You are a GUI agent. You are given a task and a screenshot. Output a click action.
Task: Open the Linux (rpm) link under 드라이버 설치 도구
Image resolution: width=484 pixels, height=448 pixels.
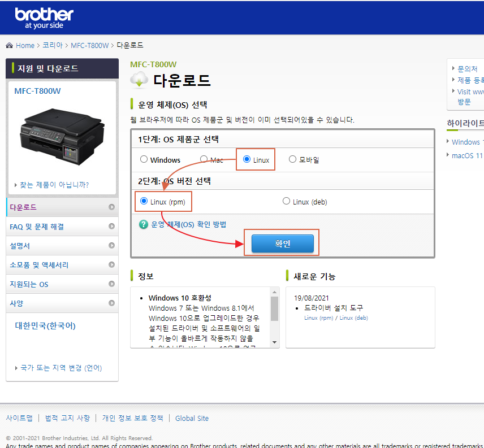pyautogui.click(x=318, y=318)
